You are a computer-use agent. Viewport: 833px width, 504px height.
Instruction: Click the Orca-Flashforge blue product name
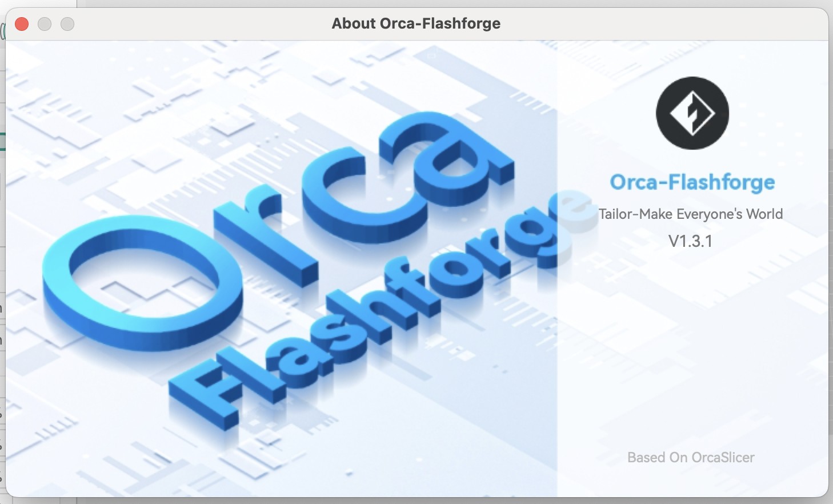click(692, 182)
